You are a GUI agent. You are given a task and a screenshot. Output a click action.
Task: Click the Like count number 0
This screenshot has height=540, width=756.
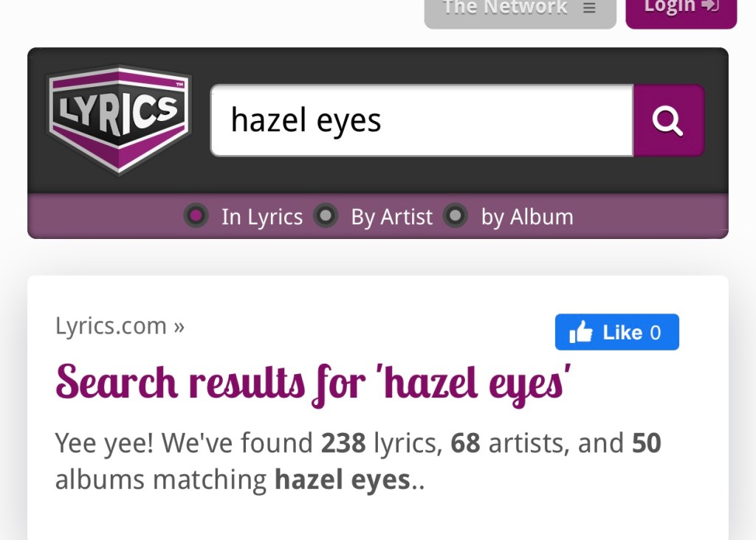point(655,333)
